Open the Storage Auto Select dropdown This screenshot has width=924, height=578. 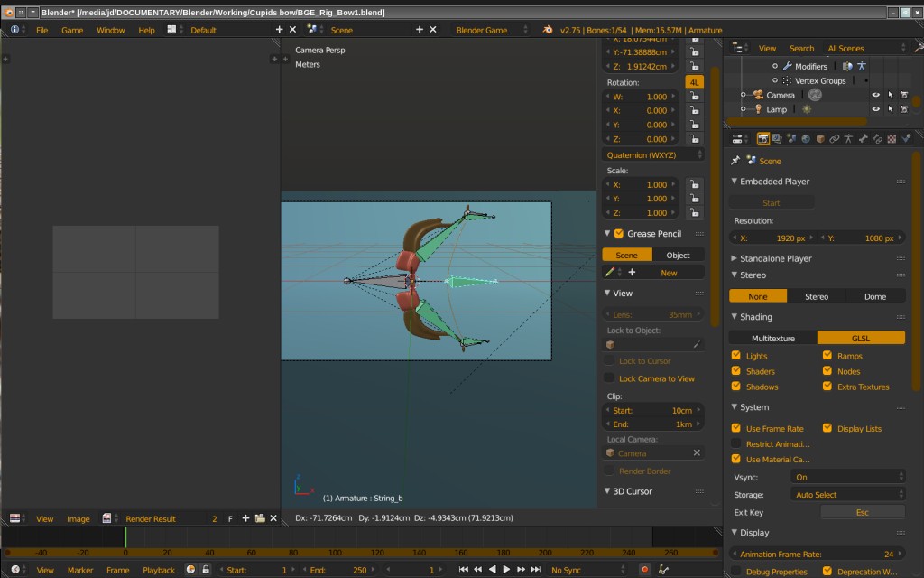coord(846,493)
